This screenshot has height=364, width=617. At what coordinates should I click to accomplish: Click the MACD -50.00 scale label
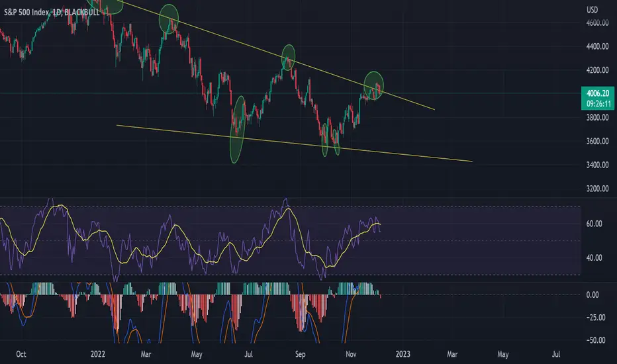point(596,340)
